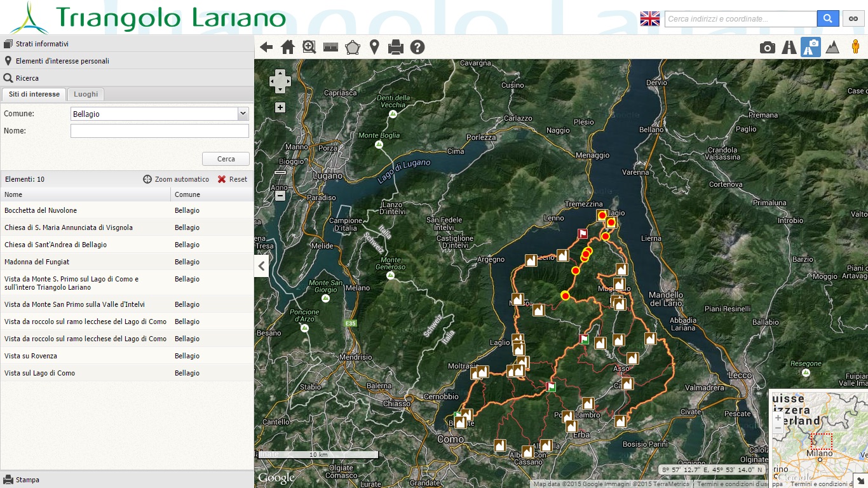Screen dimensions: 868x488
Task: Open the help question mark icon
Action: 417,47
